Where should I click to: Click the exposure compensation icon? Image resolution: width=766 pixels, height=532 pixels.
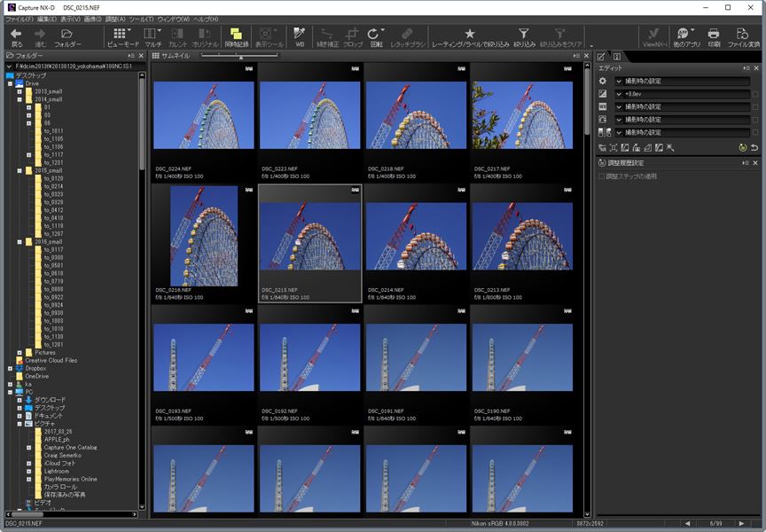click(603, 94)
